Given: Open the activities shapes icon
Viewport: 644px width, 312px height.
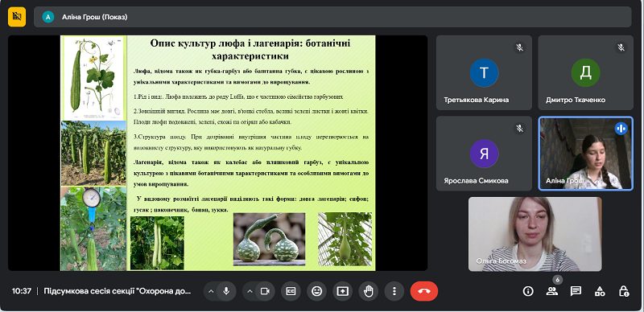Looking at the screenshot, I should pos(600,291).
